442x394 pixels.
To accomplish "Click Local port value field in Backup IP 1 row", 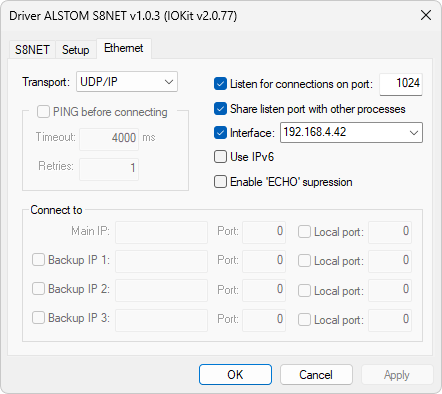I will click(390, 261).
